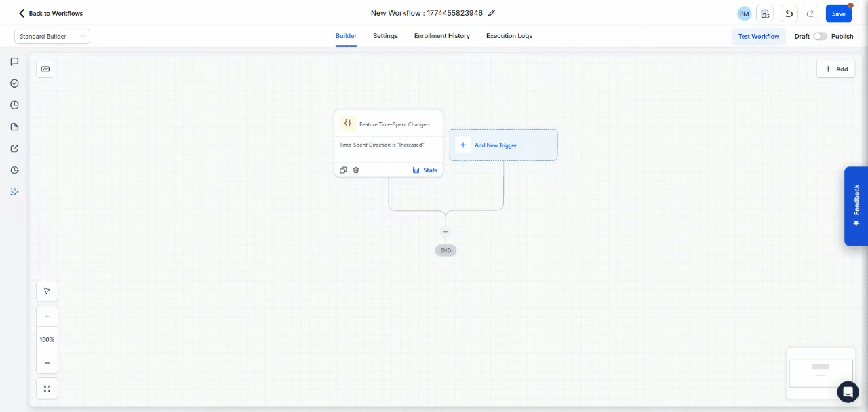Open the external link sidebar icon
This screenshot has width=868, height=412.
pos(14,149)
